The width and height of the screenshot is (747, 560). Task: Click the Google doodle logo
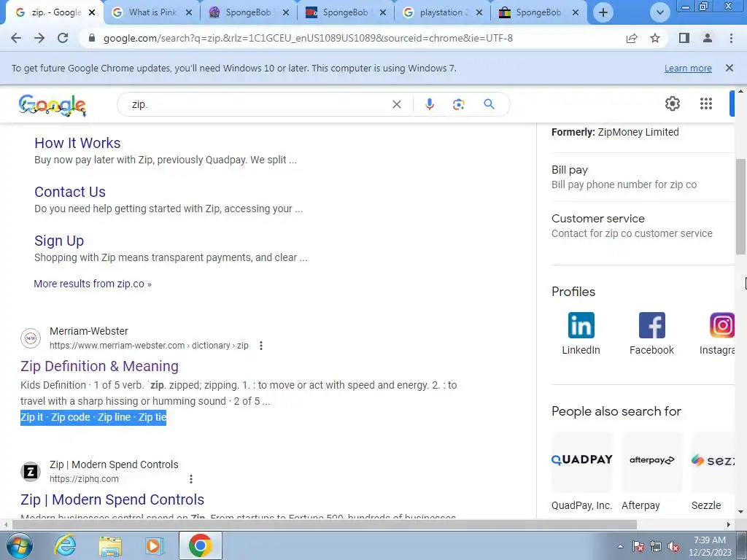52,105
